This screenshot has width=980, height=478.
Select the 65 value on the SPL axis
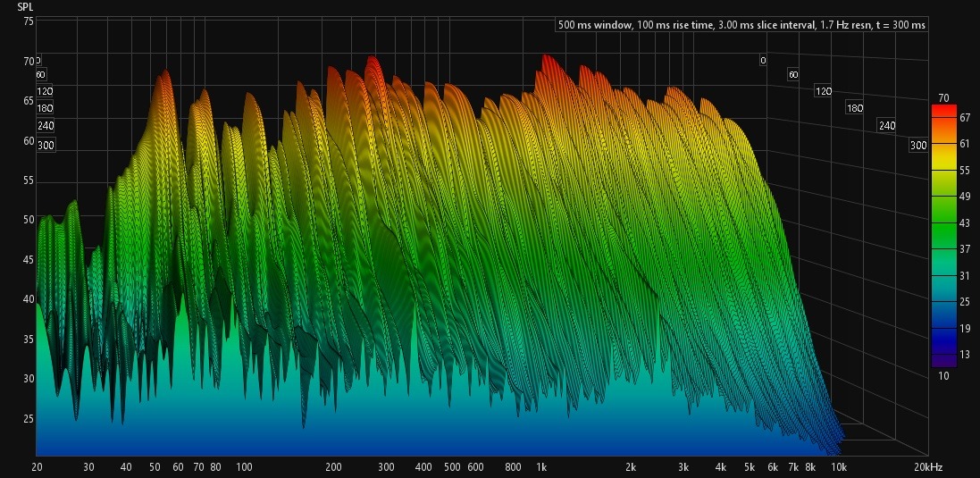pos(28,101)
